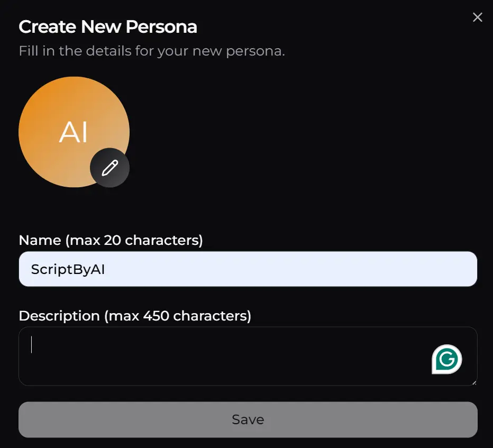
Task: Click the Create New Persona heading
Action: point(108,26)
